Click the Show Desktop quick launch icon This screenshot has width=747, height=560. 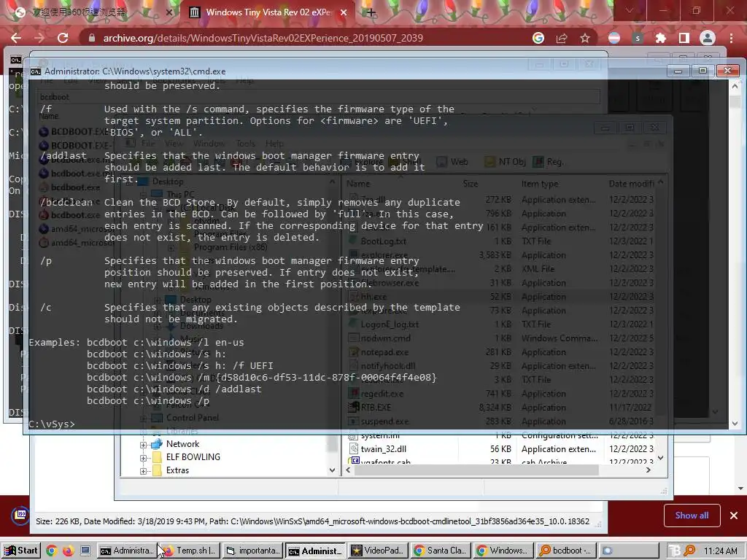tap(85, 551)
